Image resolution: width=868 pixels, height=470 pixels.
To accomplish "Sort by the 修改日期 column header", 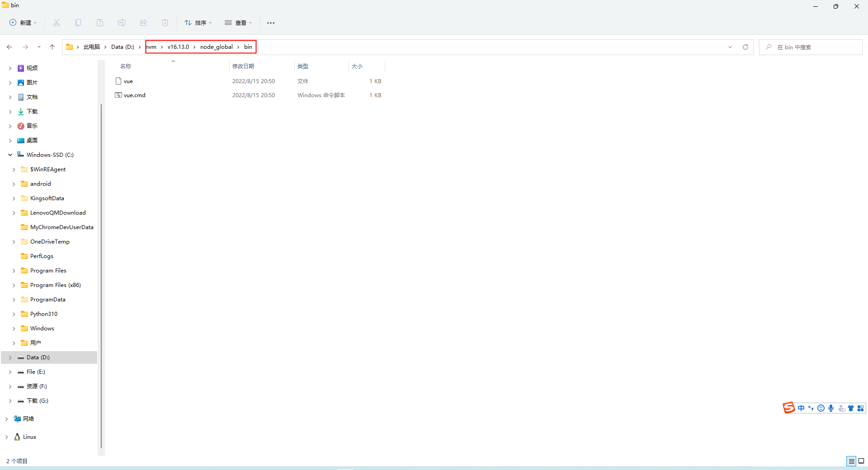I will coord(243,66).
